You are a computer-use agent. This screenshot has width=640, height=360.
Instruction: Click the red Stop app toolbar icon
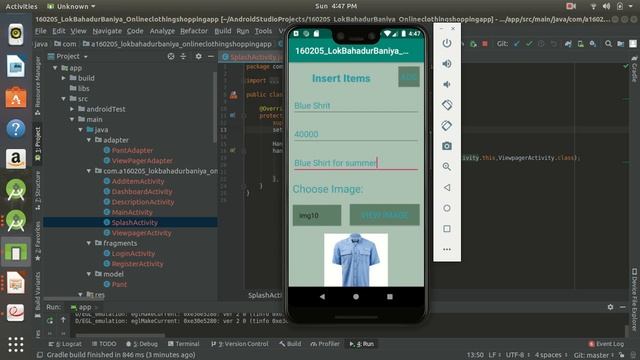(485, 44)
